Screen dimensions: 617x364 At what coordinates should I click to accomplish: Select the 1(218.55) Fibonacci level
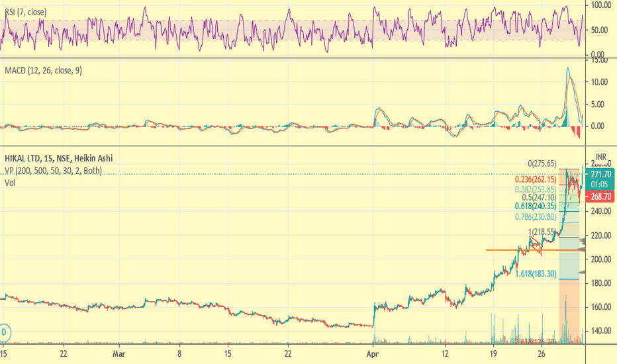(542, 232)
